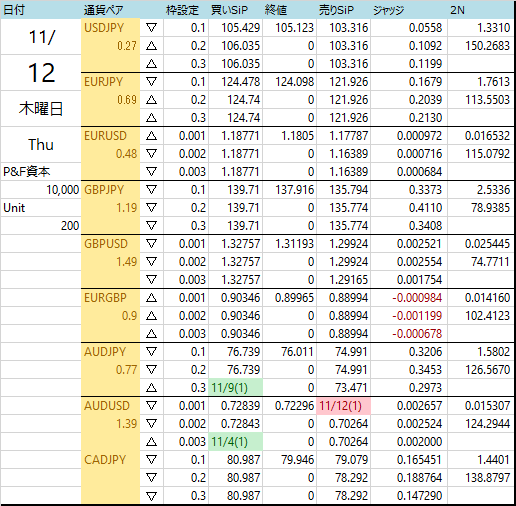Click the sell SiP value 1.29165
The image size is (516, 506).
349,280
